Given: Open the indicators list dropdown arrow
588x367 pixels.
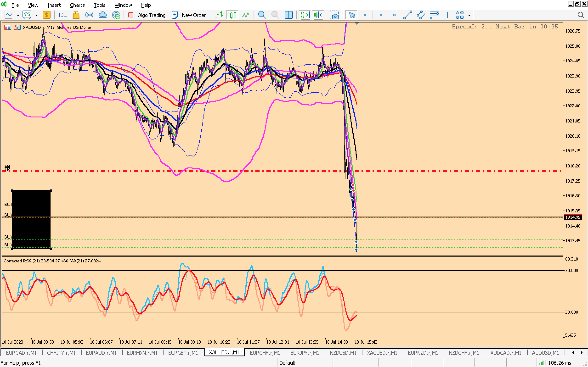Looking at the screenshot, I should (x=37, y=15).
